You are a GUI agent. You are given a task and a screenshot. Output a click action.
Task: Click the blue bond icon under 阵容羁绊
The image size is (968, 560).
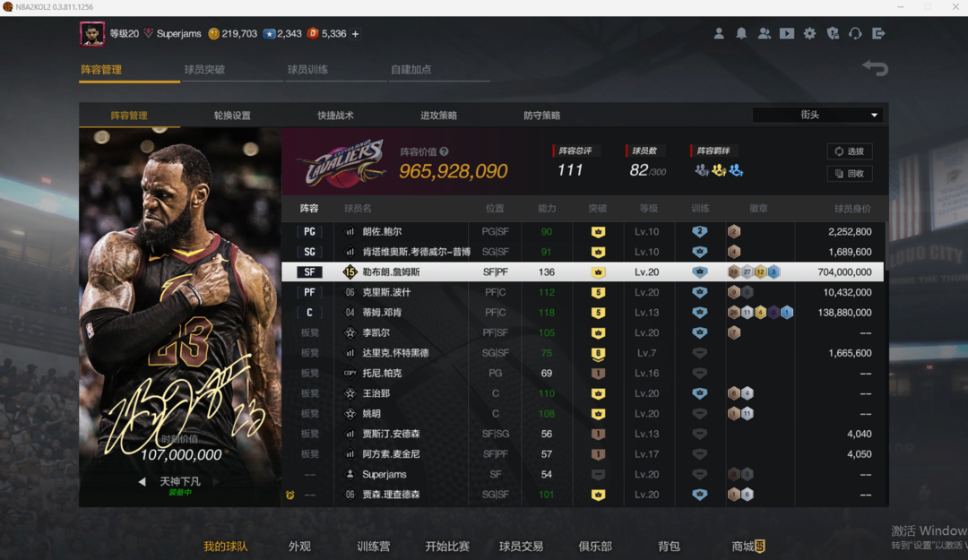[x=736, y=169]
